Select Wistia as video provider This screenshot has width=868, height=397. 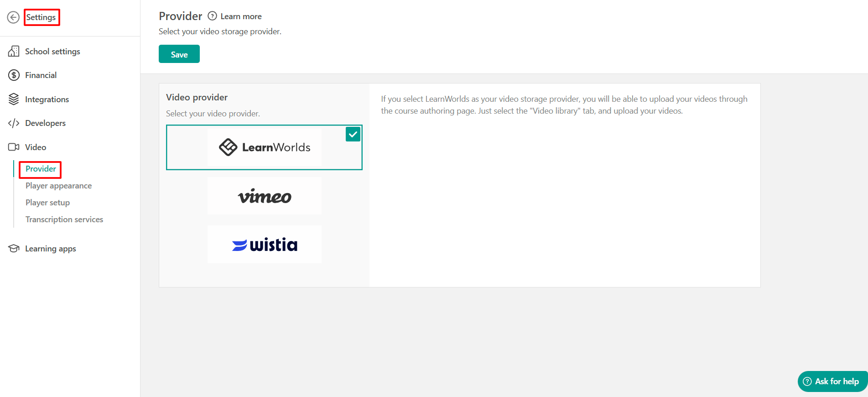click(265, 245)
